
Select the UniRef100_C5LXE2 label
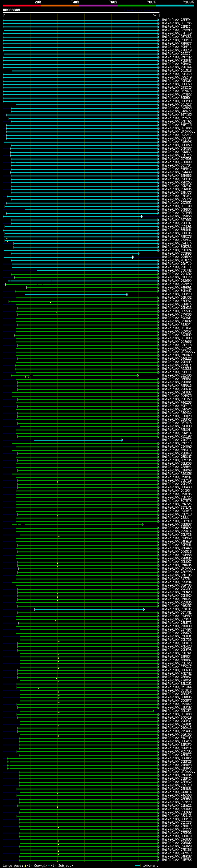point(176,711)
